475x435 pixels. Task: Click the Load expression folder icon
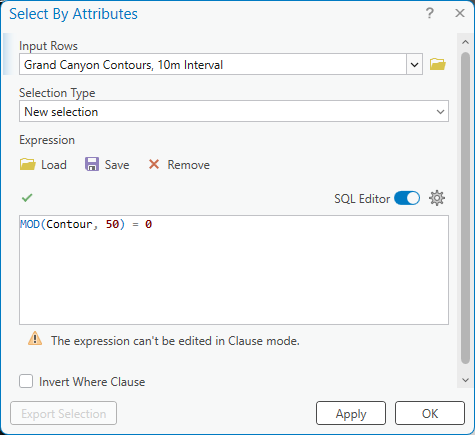(28, 164)
